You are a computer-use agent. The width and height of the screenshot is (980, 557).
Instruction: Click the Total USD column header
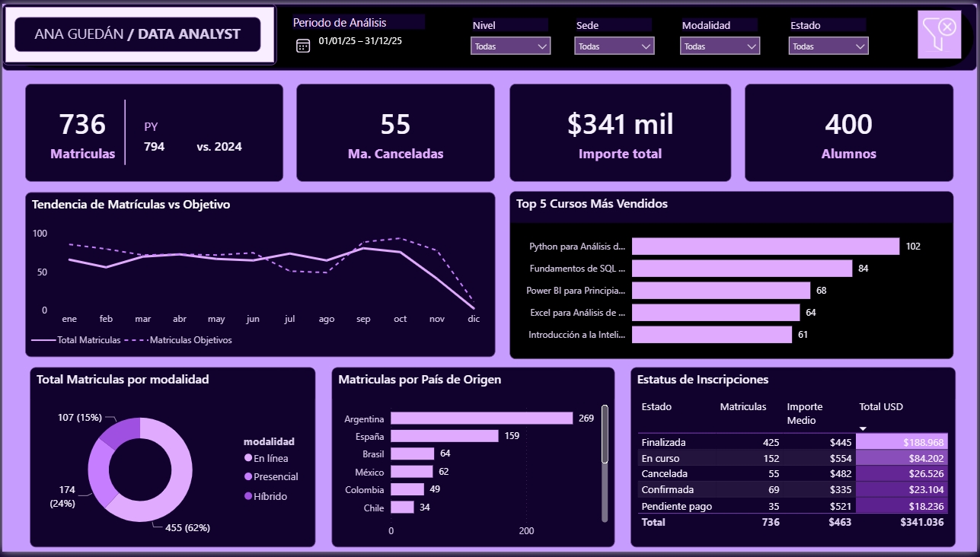[x=881, y=407]
